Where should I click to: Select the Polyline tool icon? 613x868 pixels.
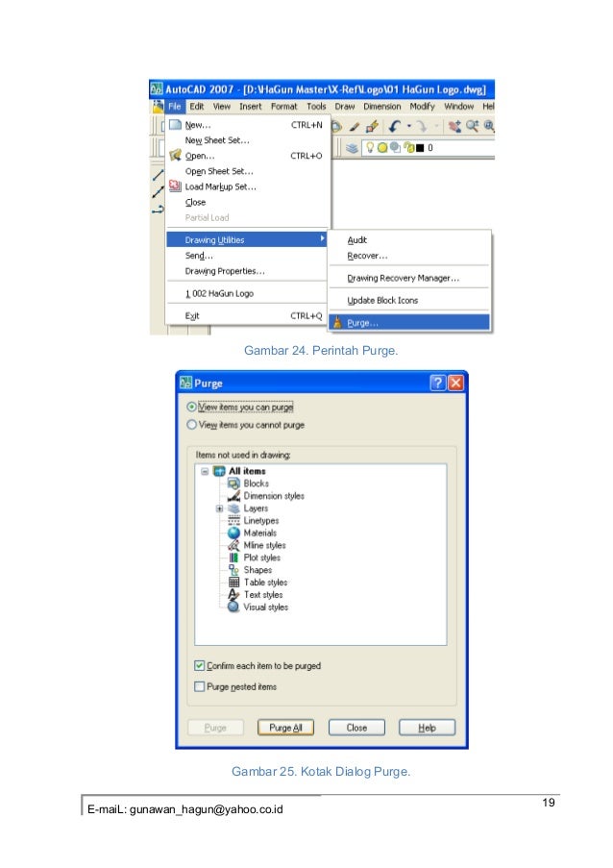click(x=159, y=210)
